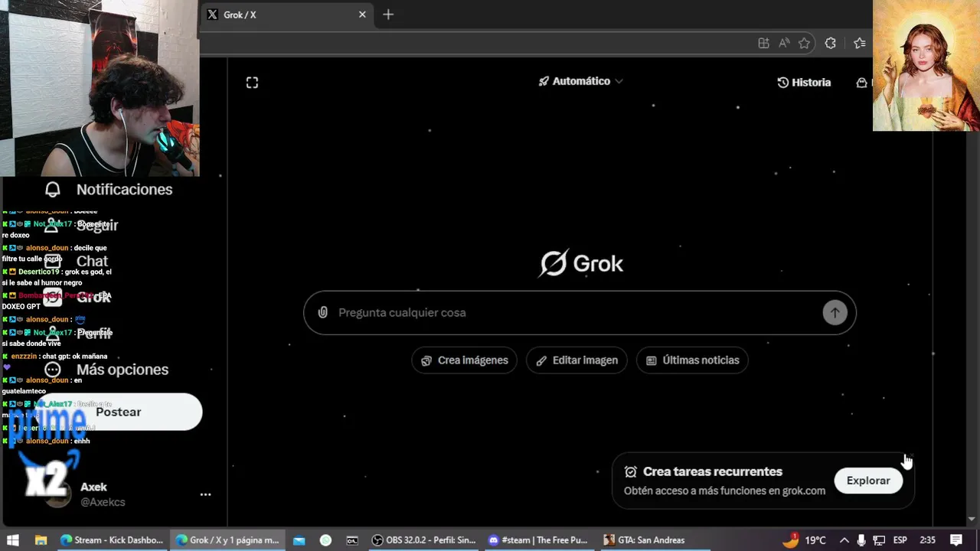Click the Postear button
980x551 pixels.
(x=118, y=412)
